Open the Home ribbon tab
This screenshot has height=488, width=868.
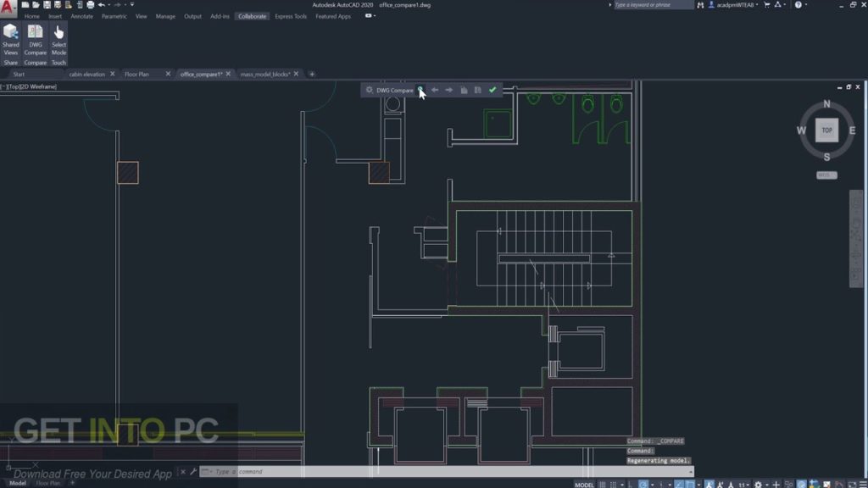[31, 16]
